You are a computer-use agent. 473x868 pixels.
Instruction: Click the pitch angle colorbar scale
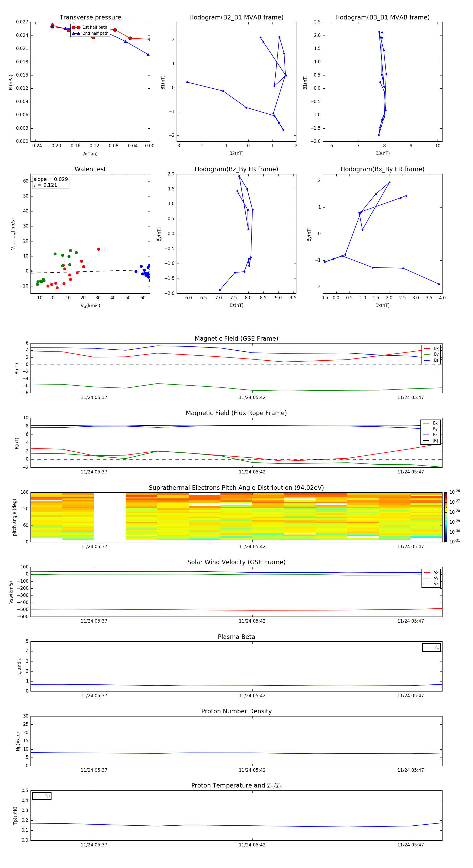(446, 517)
